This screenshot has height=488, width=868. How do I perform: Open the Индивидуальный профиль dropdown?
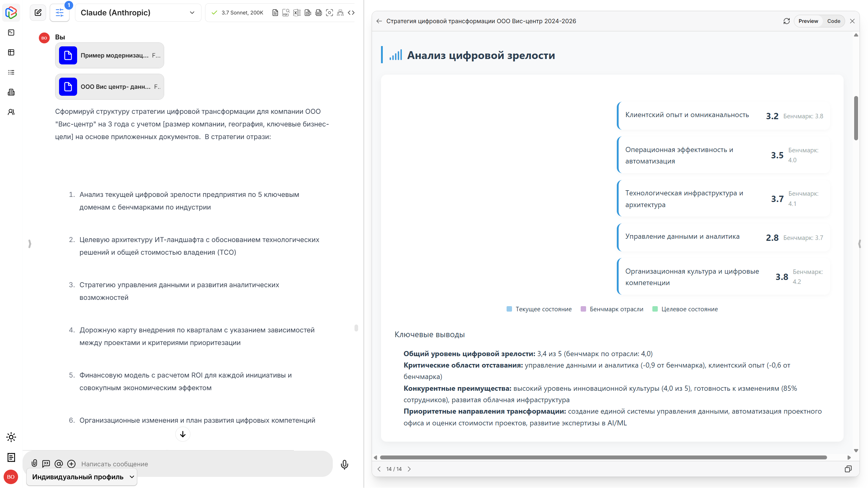pos(82,477)
